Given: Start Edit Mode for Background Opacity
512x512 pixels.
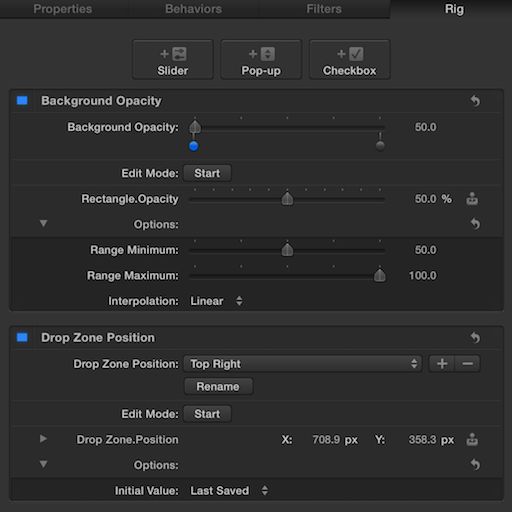Looking at the screenshot, I should click(207, 173).
